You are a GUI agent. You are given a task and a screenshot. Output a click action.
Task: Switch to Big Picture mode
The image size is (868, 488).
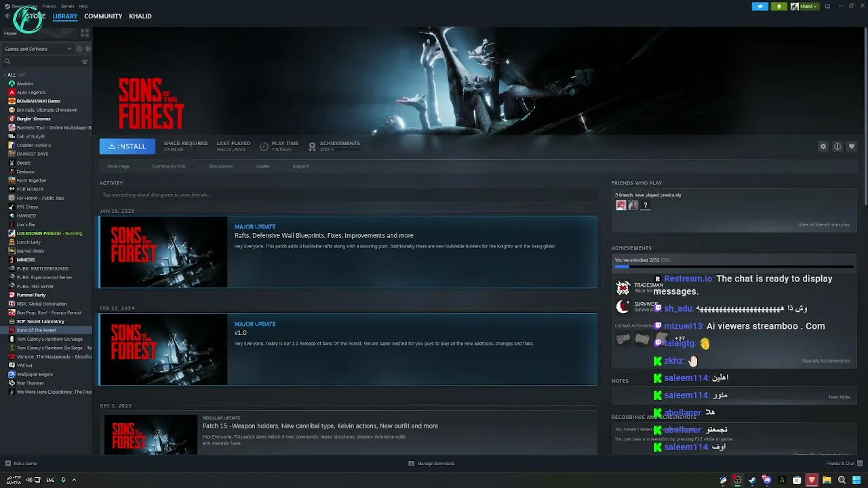pos(827,6)
